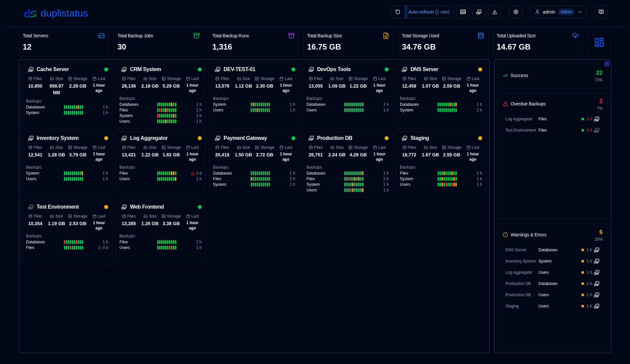Click the green status dot on DEV-TEST-01 card

tap(293, 69)
